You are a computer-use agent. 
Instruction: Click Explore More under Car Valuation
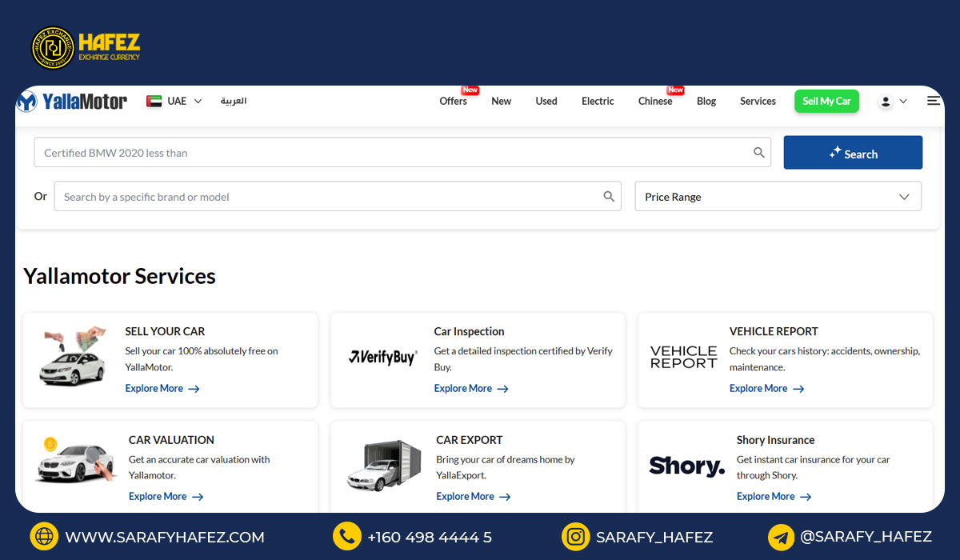point(166,497)
